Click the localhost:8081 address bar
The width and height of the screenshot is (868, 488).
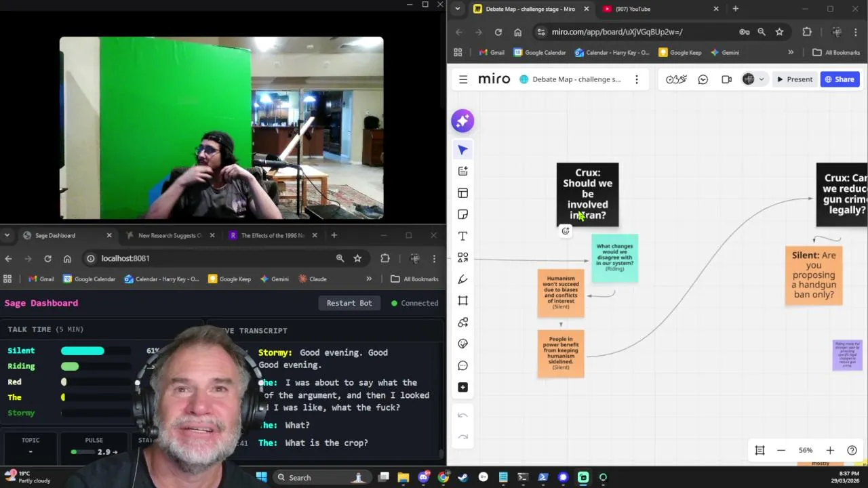210,258
